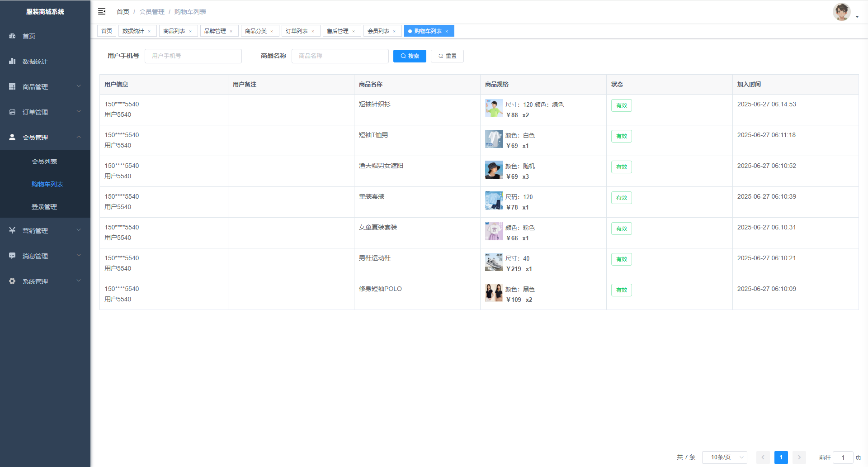Click the 渔夫帽男女遮阳 product thumbnail
Screen dimensions: 868x467
click(494, 170)
